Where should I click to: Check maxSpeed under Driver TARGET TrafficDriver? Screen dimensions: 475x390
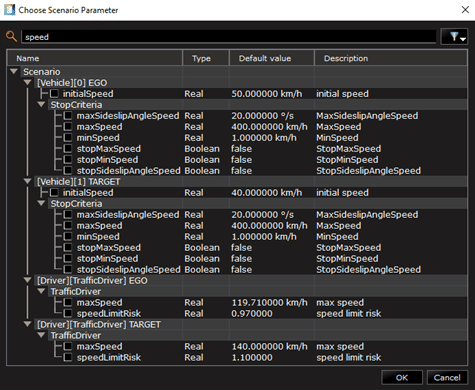point(68,346)
